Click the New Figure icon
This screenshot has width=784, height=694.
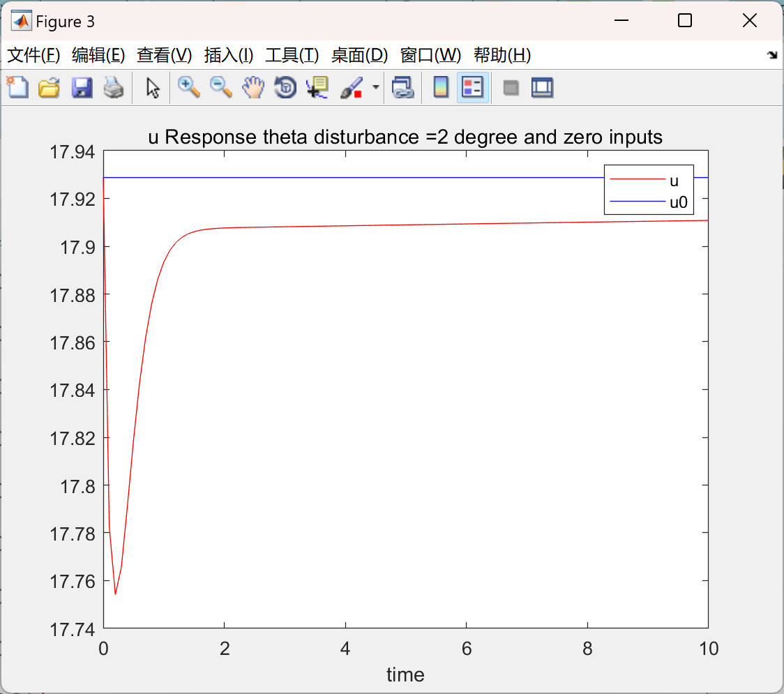17,87
